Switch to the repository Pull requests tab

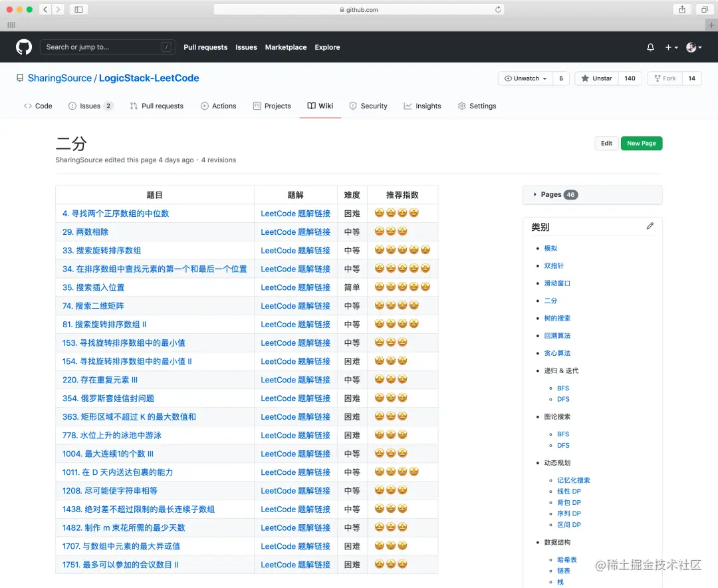(157, 106)
